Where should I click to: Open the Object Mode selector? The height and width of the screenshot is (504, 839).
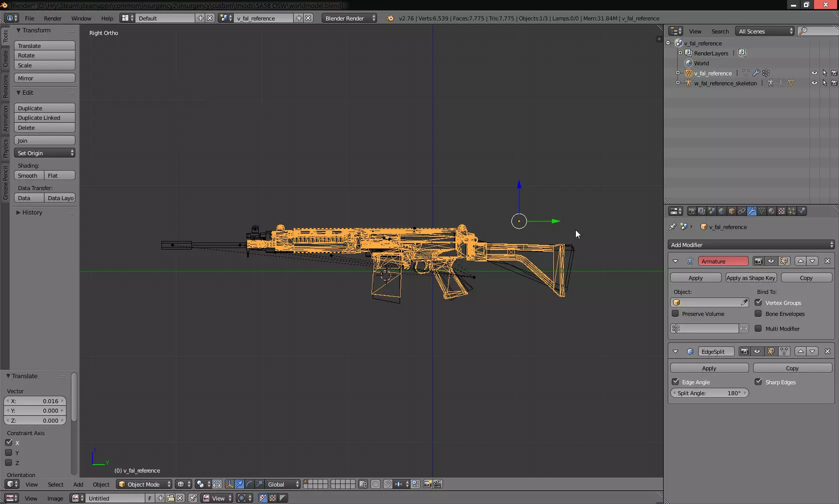coord(144,484)
